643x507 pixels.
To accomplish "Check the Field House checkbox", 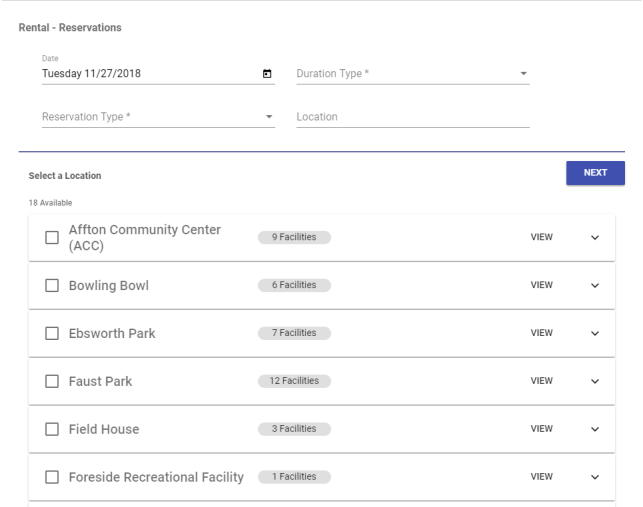I will (52, 430).
